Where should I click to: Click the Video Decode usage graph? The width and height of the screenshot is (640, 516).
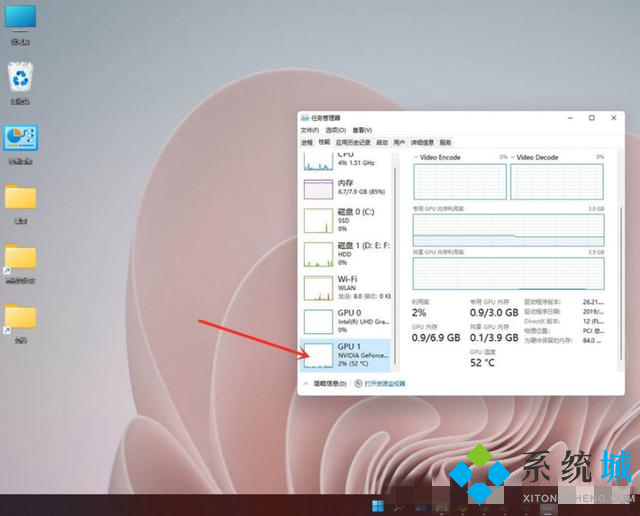pos(557,182)
